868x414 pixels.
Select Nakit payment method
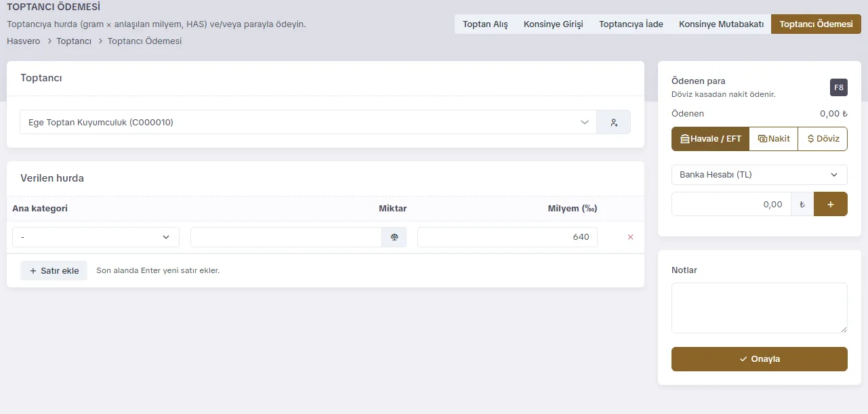coord(774,139)
